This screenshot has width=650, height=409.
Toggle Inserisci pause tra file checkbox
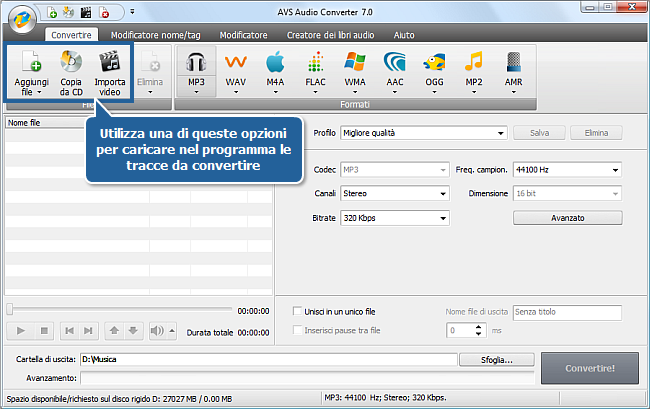[297, 330]
